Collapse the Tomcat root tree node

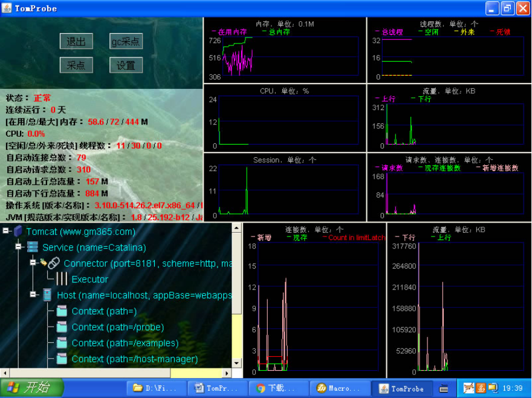(x=6, y=231)
